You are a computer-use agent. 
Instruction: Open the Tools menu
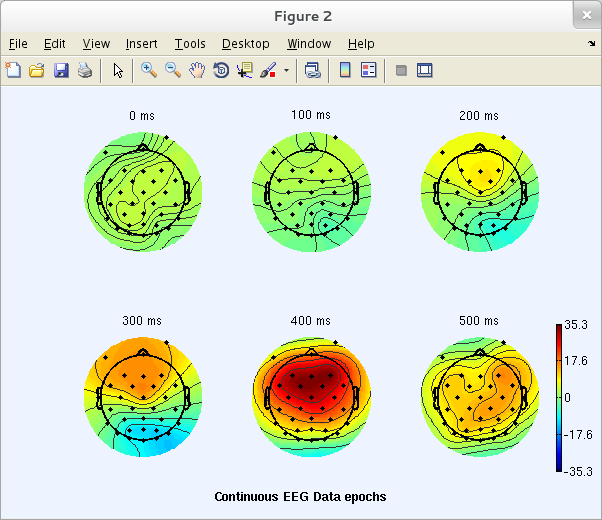[190, 44]
